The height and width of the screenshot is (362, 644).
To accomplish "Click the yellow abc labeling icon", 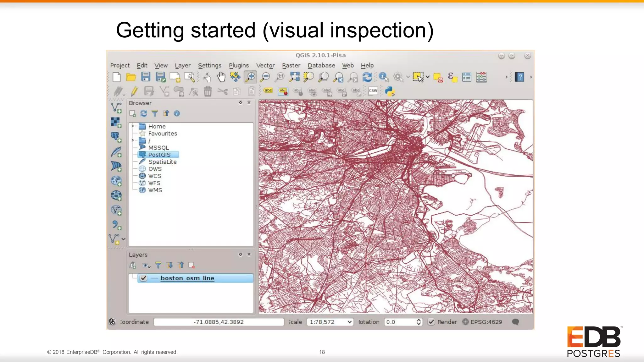I will point(268,90).
